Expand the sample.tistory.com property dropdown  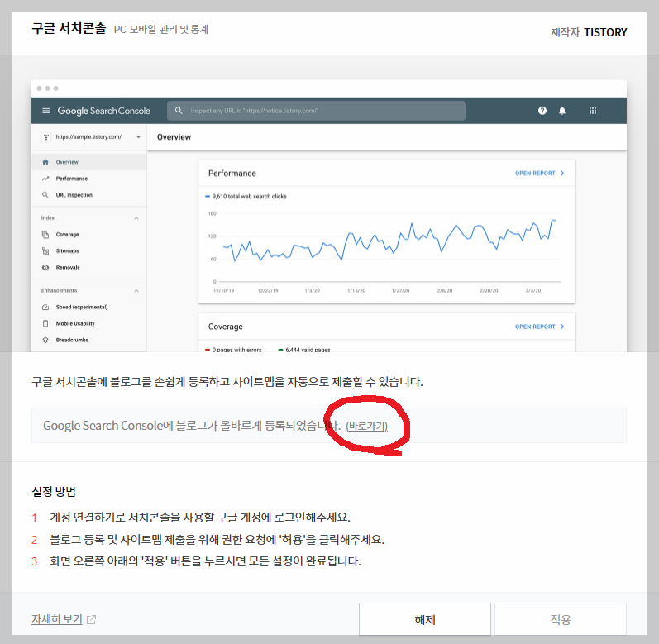pos(138,137)
